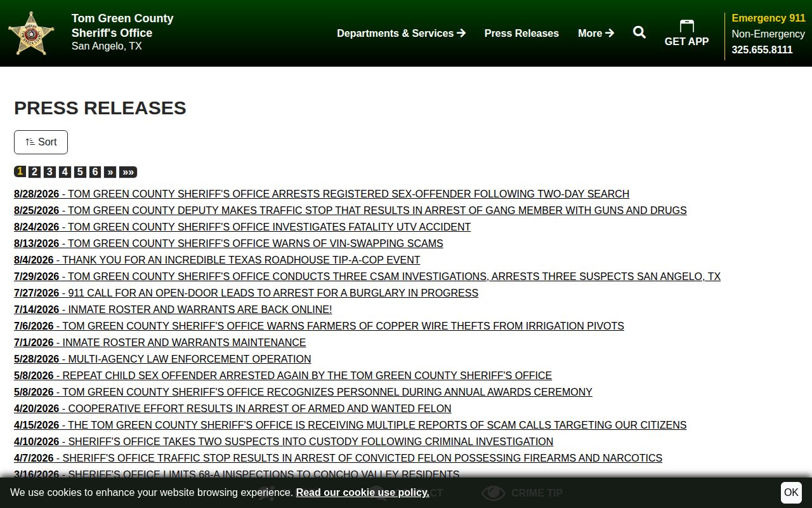
Task: Read our cookie use policy link
Action: (x=362, y=493)
